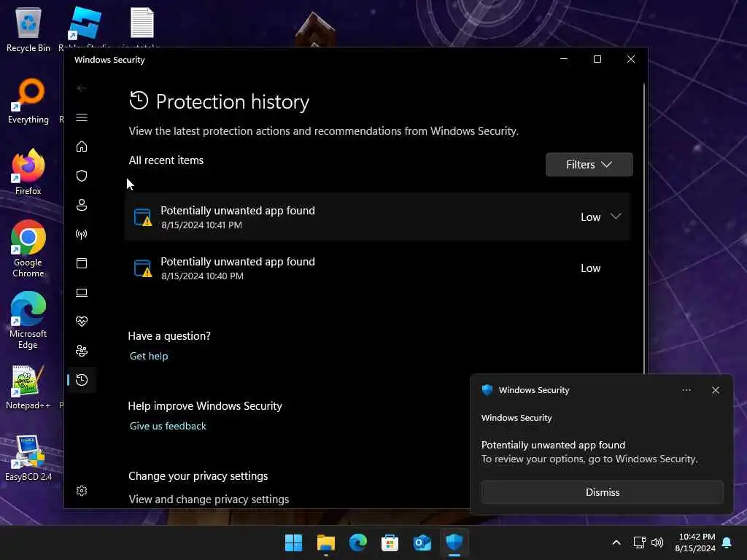Viewport: 747px width, 560px height.
Task: Open Account protection person icon
Action: click(82, 205)
